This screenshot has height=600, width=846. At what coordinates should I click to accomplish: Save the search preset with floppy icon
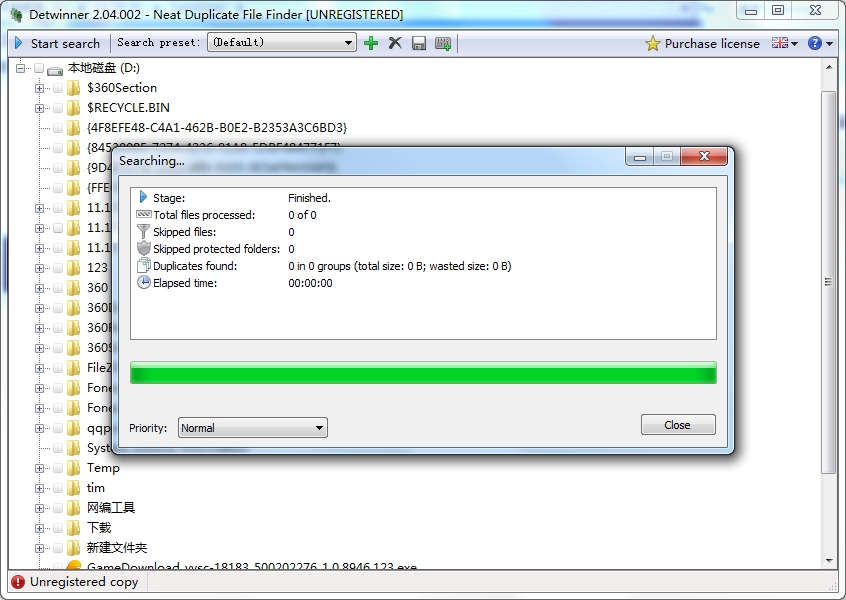(419, 43)
